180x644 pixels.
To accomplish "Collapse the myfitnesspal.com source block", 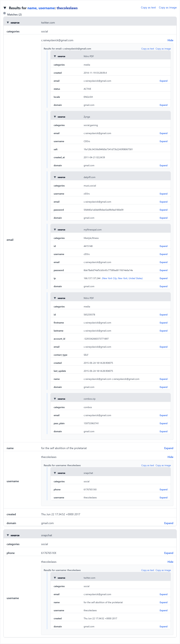I will (x=55, y=229).
